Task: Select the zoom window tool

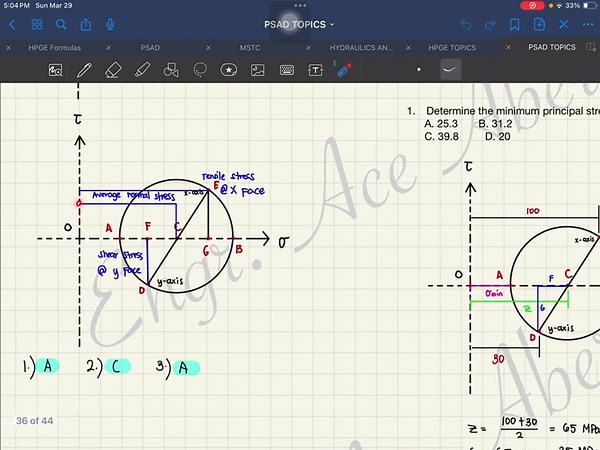Action: point(55,70)
